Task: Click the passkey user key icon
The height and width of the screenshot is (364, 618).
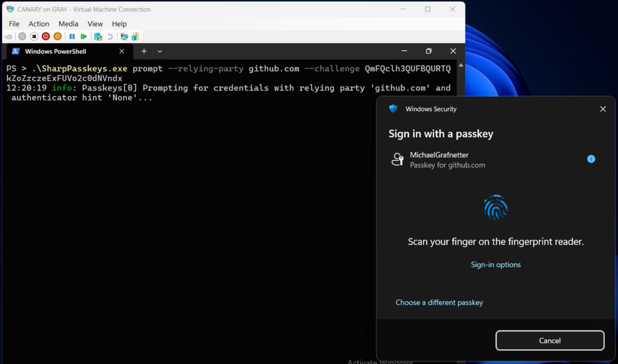Action: [x=398, y=160]
